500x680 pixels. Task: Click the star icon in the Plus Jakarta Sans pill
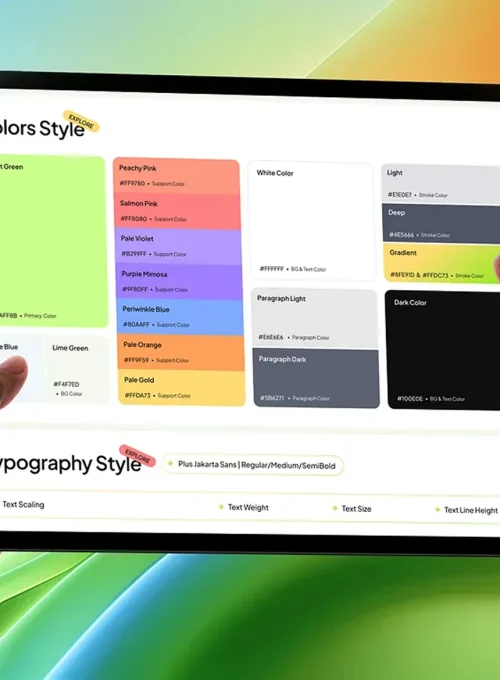tap(170, 463)
